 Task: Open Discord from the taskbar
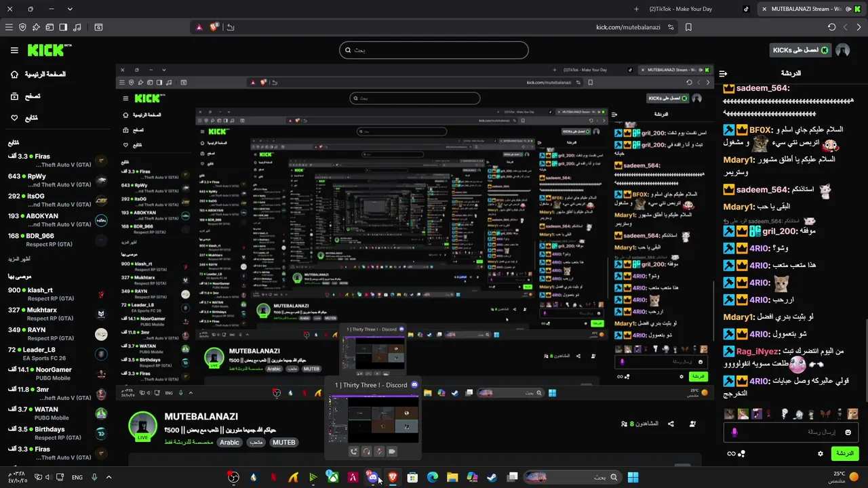coord(372,477)
